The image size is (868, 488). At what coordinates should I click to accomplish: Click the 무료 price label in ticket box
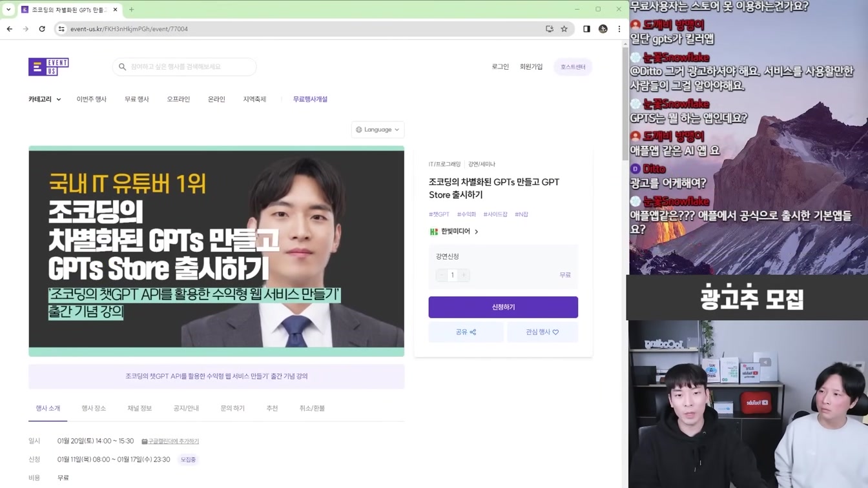click(x=565, y=275)
